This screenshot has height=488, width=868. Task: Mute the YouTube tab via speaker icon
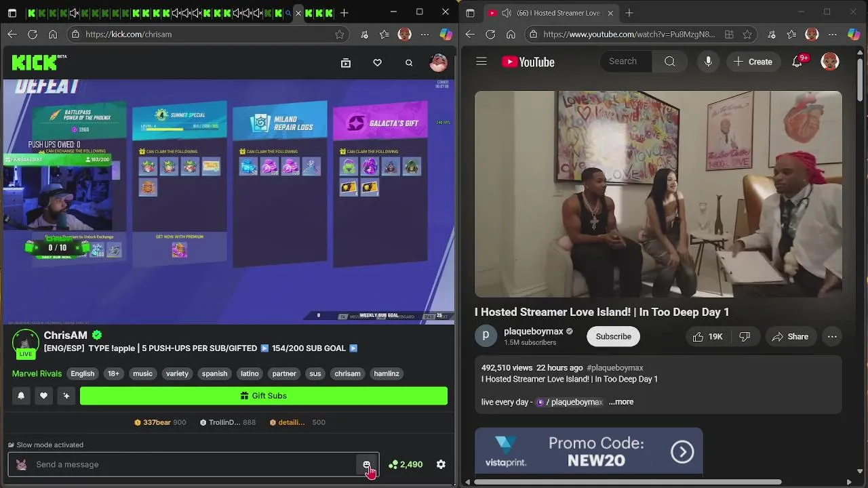point(506,13)
